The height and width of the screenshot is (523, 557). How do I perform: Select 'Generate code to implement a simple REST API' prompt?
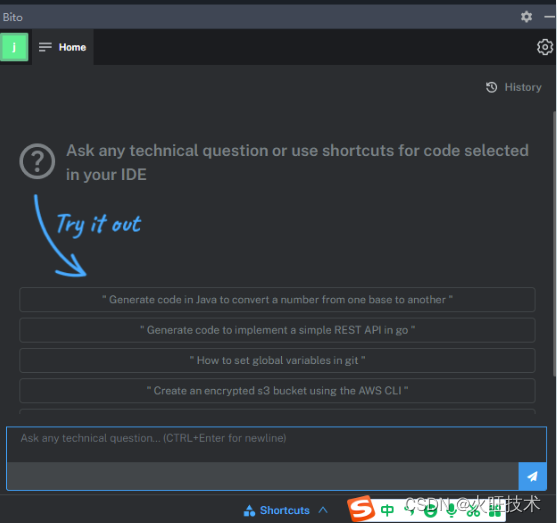277,330
